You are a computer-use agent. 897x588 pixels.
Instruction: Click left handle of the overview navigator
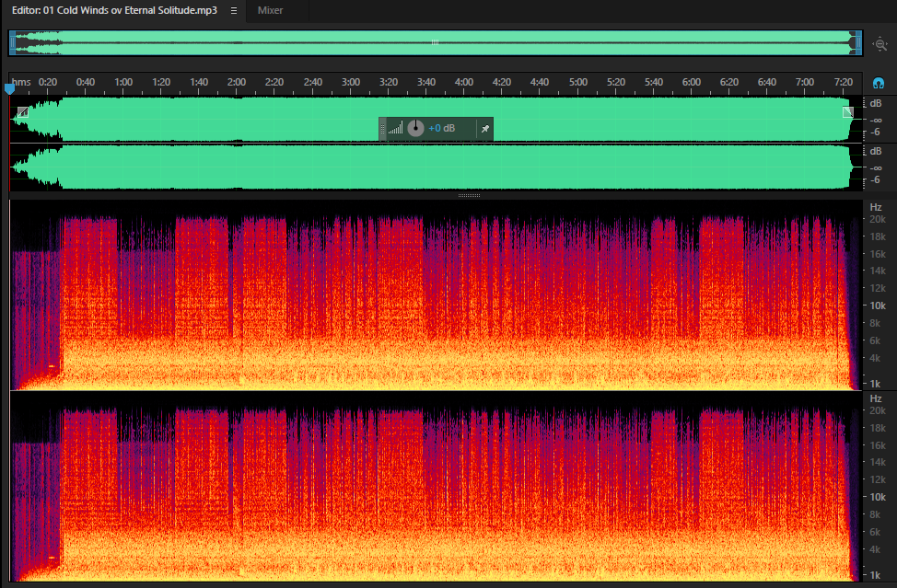(x=13, y=43)
